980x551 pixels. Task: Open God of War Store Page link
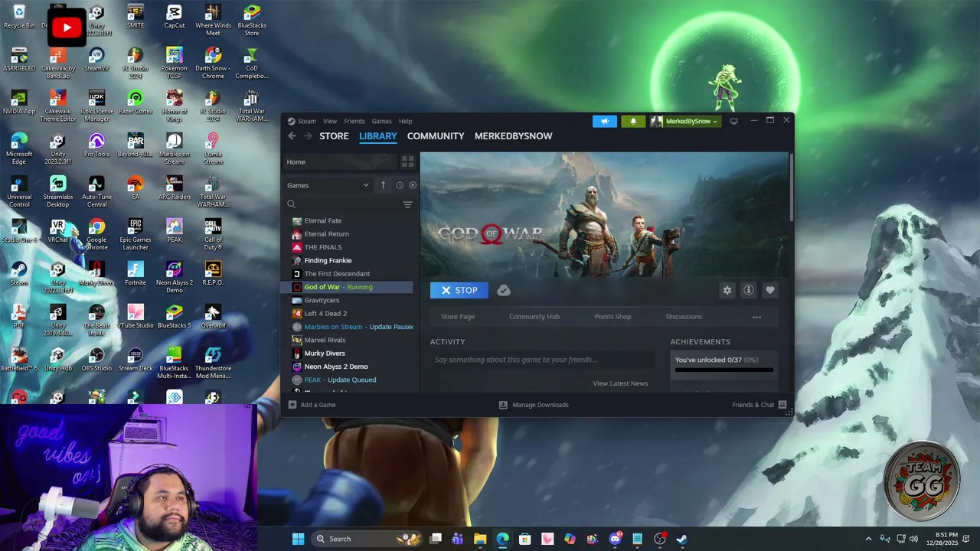point(458,317)
